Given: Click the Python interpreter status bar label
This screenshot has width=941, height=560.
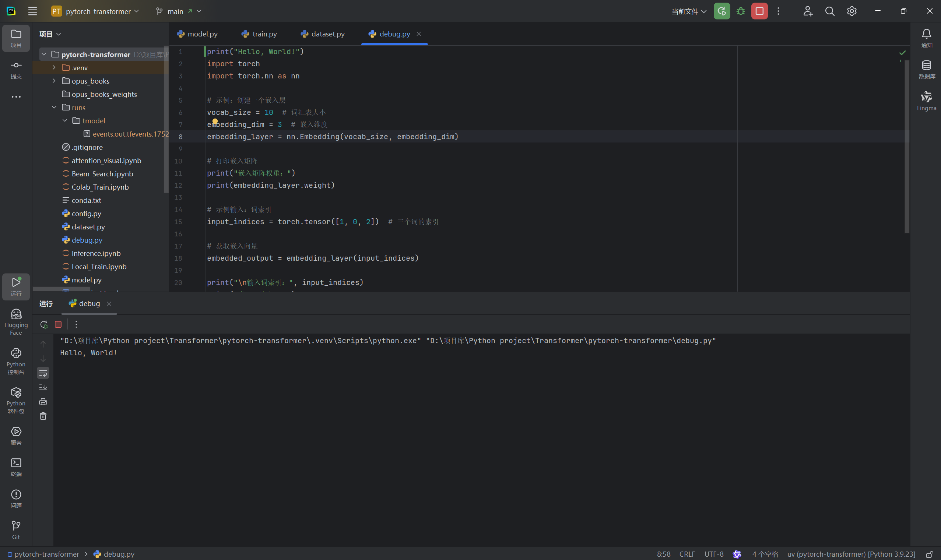Looking at the screenshot, I should pos(851,554).
